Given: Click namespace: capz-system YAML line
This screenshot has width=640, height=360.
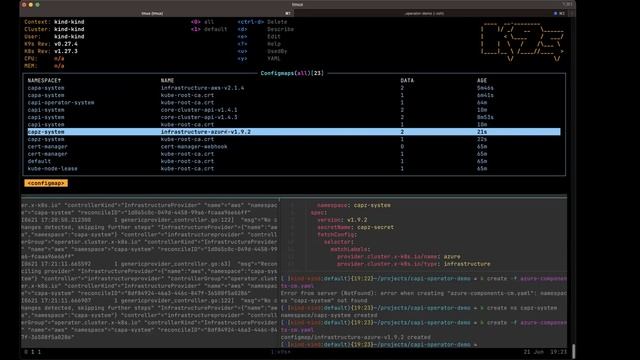Looking at the screenshot, I should pos(354,205).
